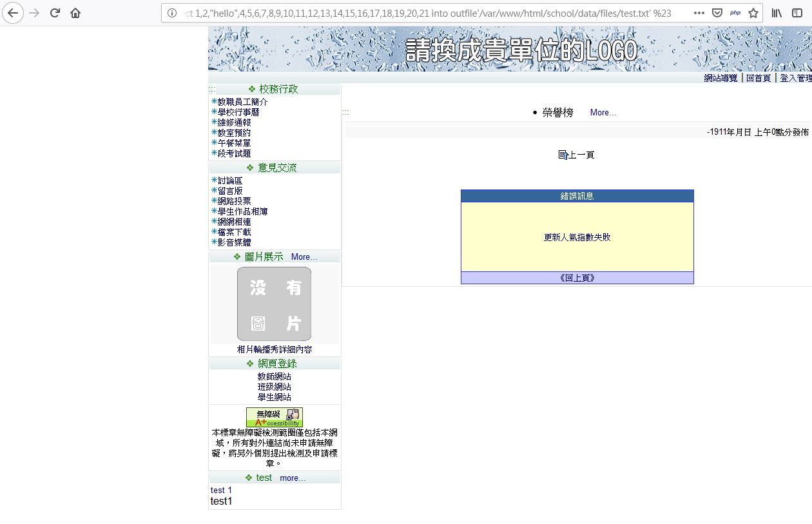The image size is (812, 524).
Task: Click 上一頁 previous page link
Action: (x=581, y=155)
